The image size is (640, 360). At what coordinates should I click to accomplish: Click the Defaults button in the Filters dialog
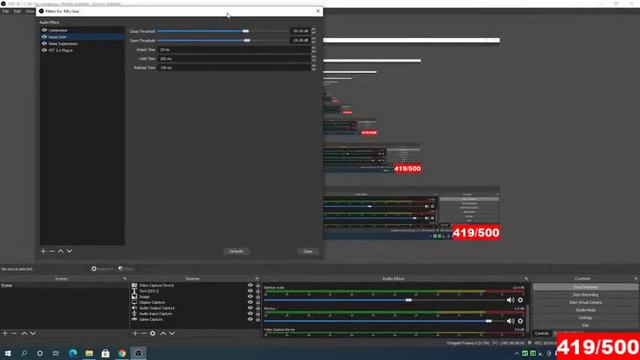(236, 251)
